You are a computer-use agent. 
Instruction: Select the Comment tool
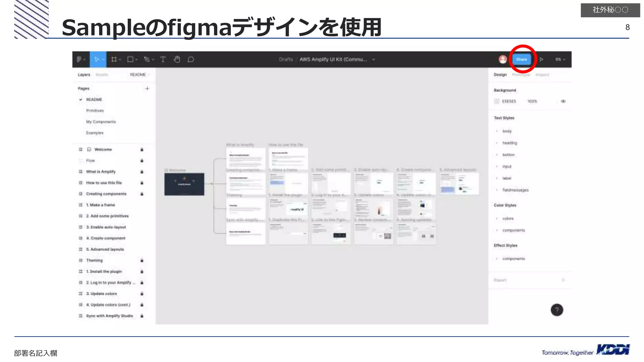point(191,59)
